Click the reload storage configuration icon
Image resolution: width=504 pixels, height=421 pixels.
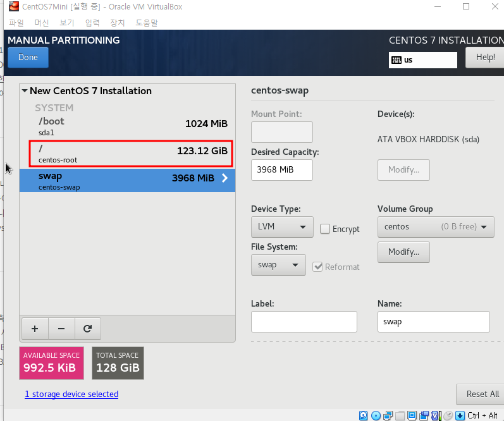coord(88,329)
